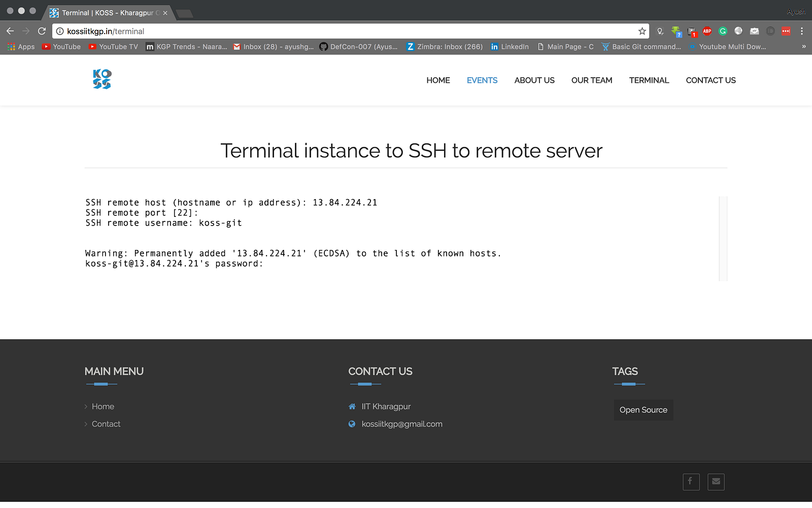
Task: Open a new tab beside the KOSS tab
Action: click(184, 13)
